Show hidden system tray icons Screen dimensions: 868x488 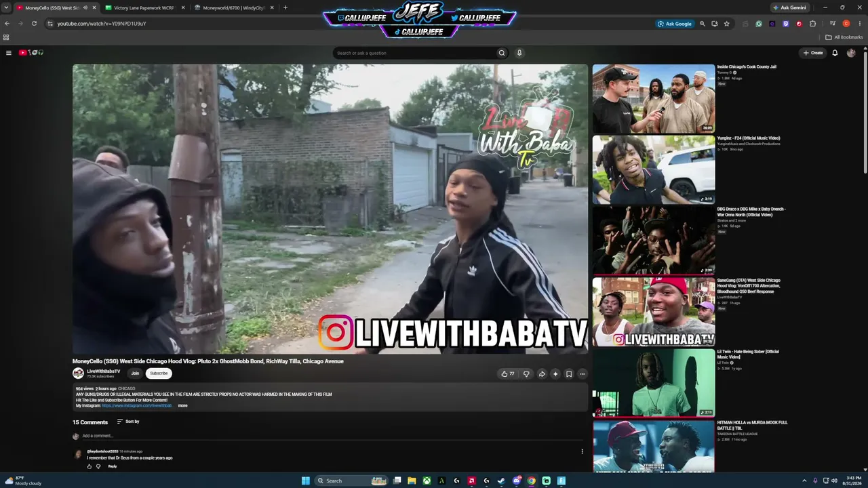tap(804, 481)
